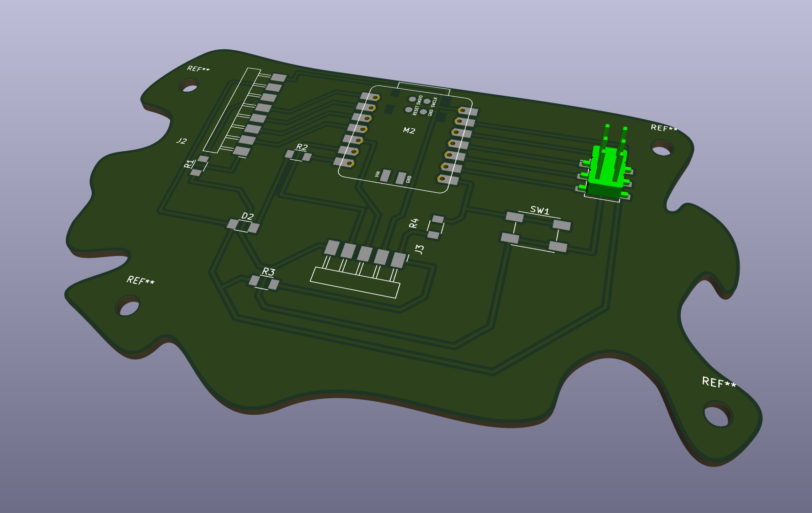812x513 pixels.
Task: Click the M2 module label
Action: (409, 131)
